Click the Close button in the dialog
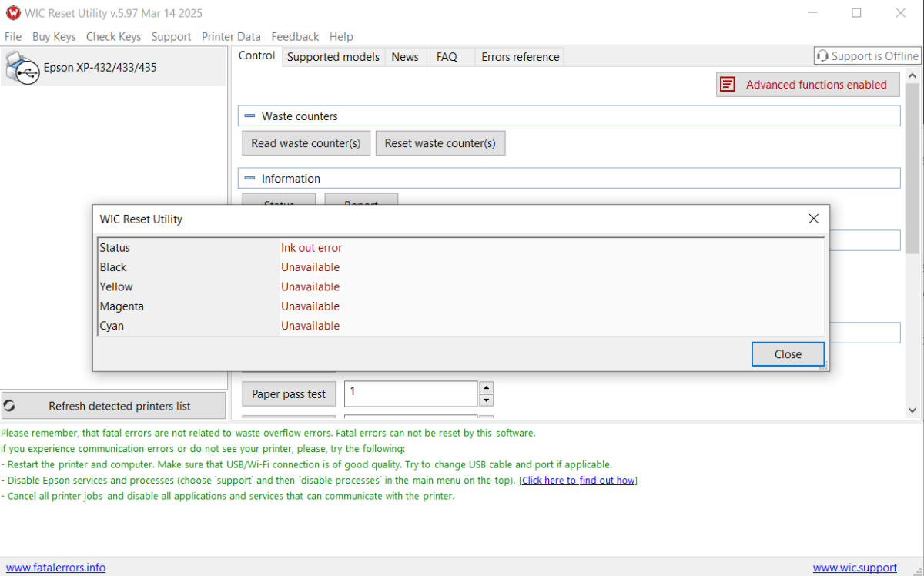924x576 pixels. pyautogui.click(x=788, y=354)
